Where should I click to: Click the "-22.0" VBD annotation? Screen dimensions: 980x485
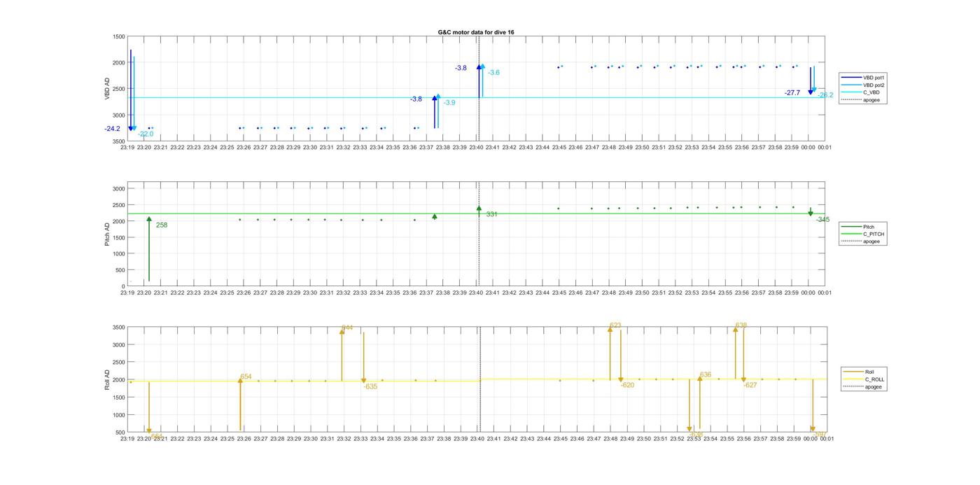click(146, 134)
